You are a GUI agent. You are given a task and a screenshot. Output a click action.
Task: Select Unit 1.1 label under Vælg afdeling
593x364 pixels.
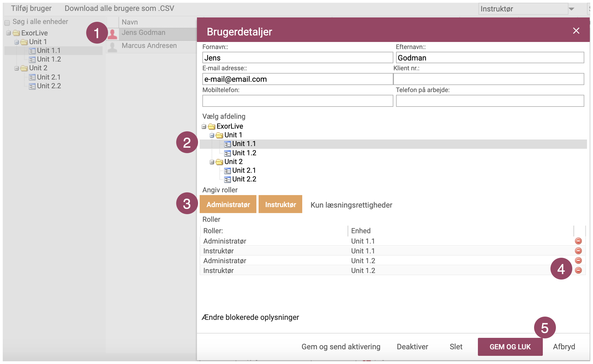tap(244, 144)
